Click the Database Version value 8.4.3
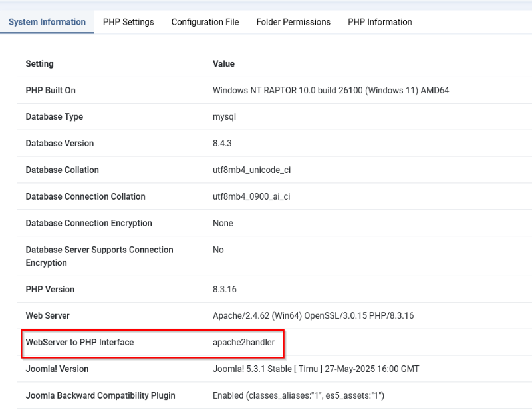The height and width of the screenshot is (410, 532). (222, 144)
